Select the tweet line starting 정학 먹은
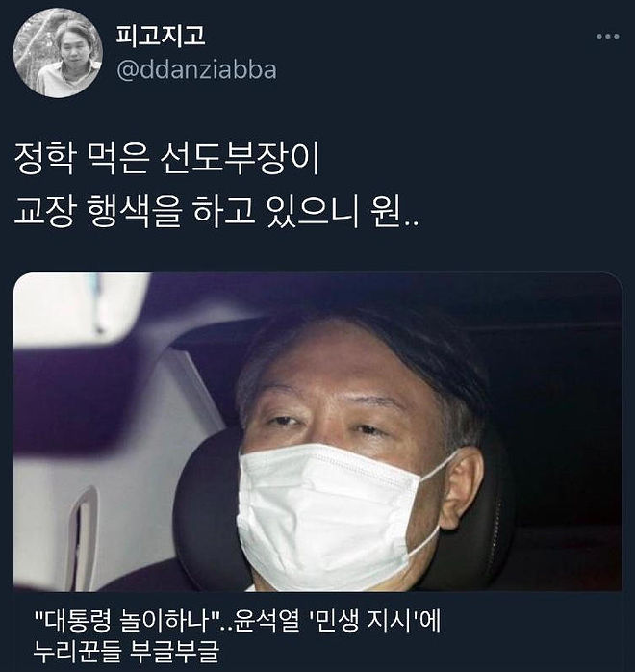Screen dimensions: 635x672 pyautogui.click(x=167, y=159)
